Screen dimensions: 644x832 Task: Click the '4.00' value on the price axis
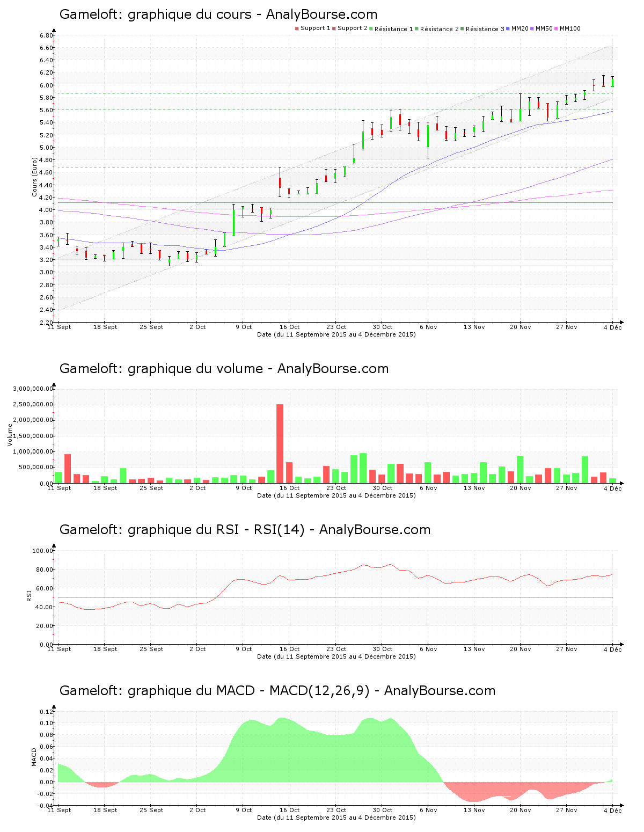tap(46, 210)
